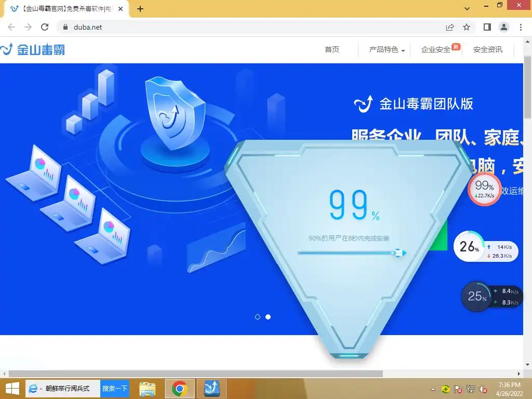Click the browser forward arrow

28,27
